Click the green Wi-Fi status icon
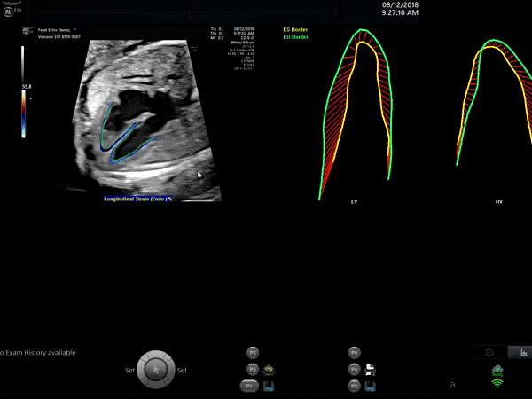 pyautogui.click(x=497, y=384)
